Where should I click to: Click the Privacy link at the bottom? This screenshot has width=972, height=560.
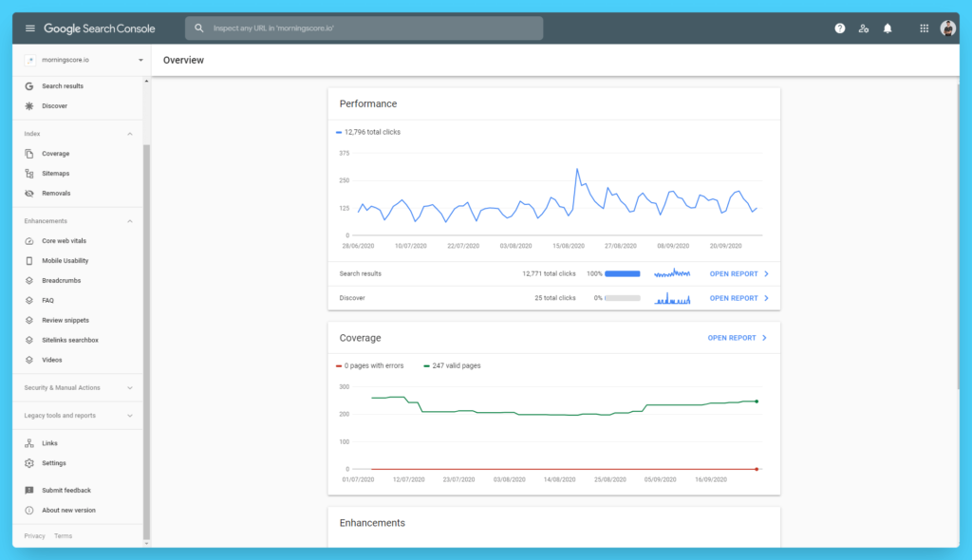34,535
